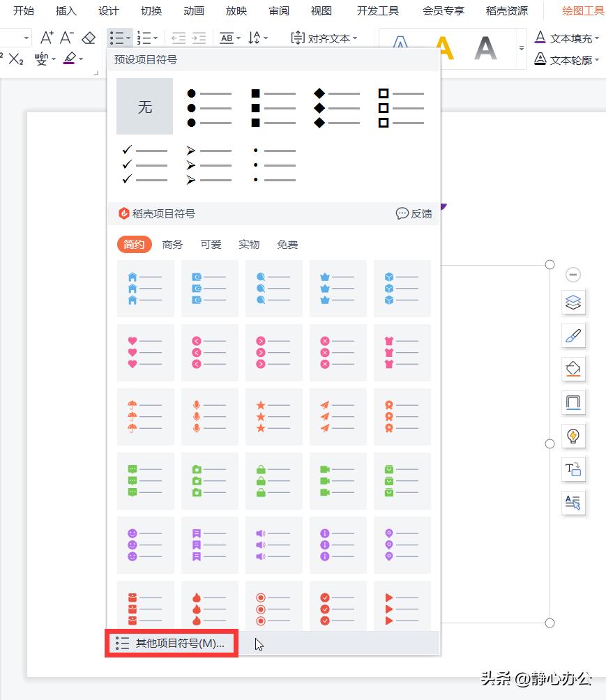The height and width of the screenshot is (700, 606).
Task: Open the 动画 ribbon tab
Action: tap(194, 10)
